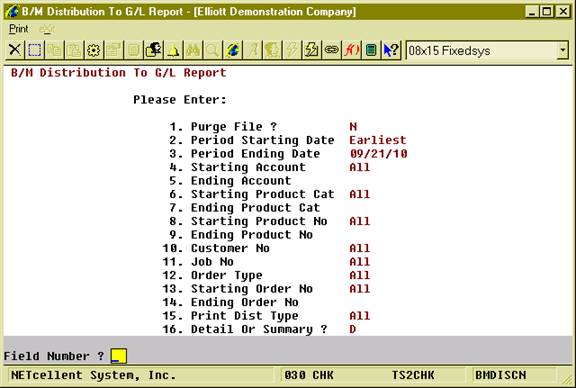Screen dimensions: 576x388
Task: Click the Period Ending Date 09/21/10
Action: pos(378,154)
